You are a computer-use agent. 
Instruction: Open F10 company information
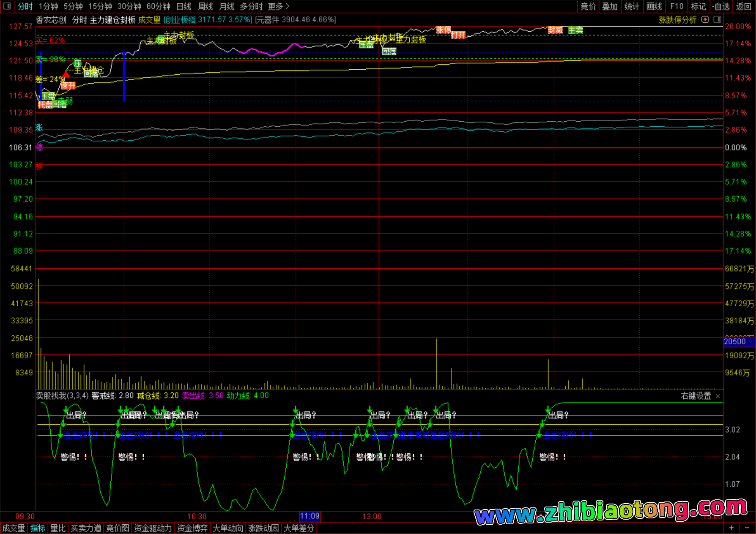tap(677, 6)
